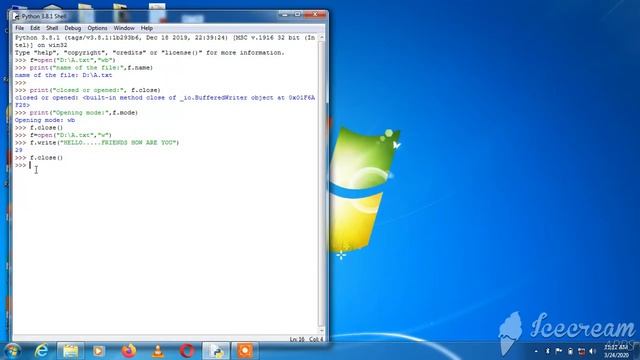Open the Help menu
The width and height of the screenshot is (640, 360).
tap(147, 28)
